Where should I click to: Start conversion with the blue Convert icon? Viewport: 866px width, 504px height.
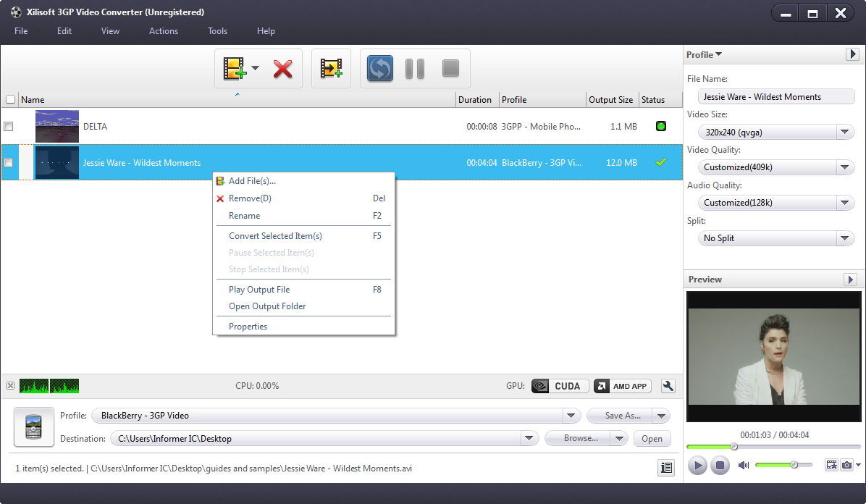379,67
